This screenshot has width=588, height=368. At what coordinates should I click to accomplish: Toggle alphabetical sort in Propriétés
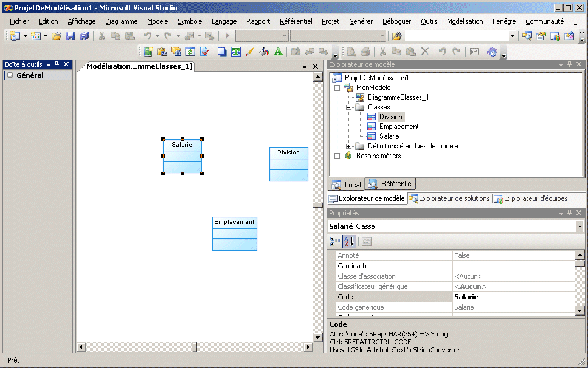coord(349,241)
